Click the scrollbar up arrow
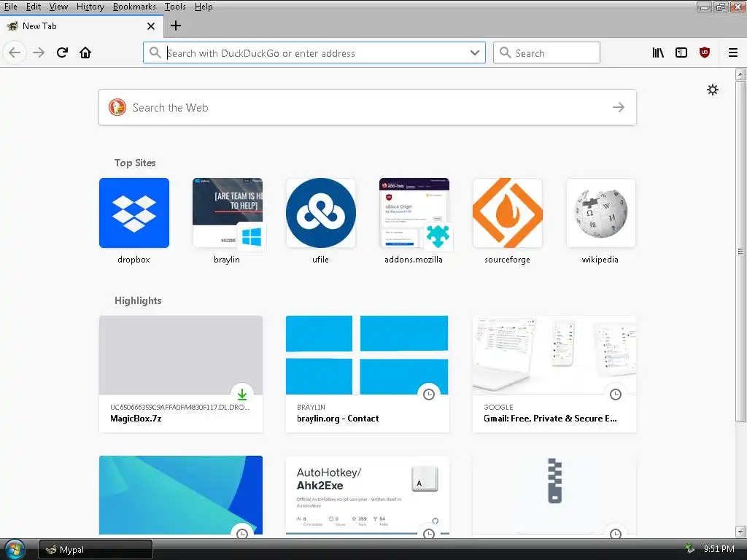Viewport: 747px width, 560px height. [x=740, y=74]
